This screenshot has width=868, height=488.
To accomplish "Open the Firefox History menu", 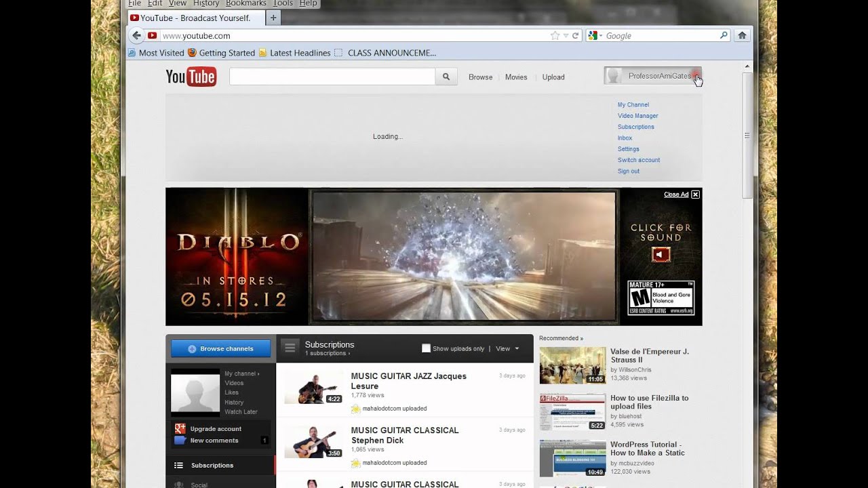I will 206,3.
